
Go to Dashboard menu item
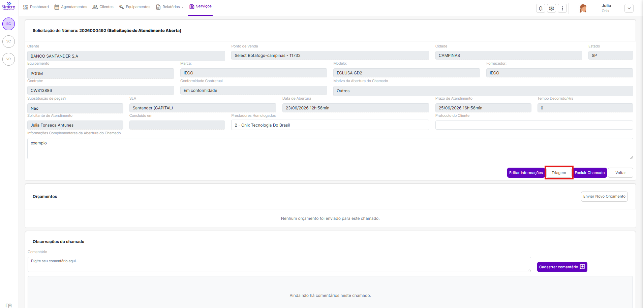coord(36,7)
